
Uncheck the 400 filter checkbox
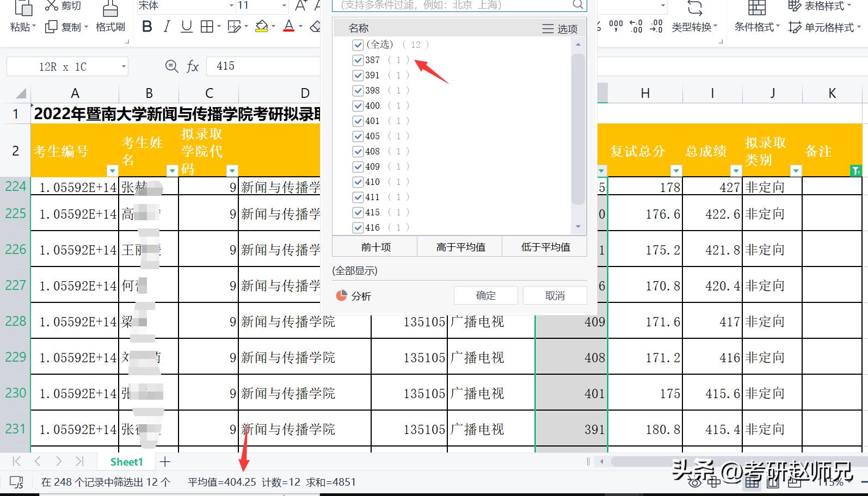tap(358, 106)
